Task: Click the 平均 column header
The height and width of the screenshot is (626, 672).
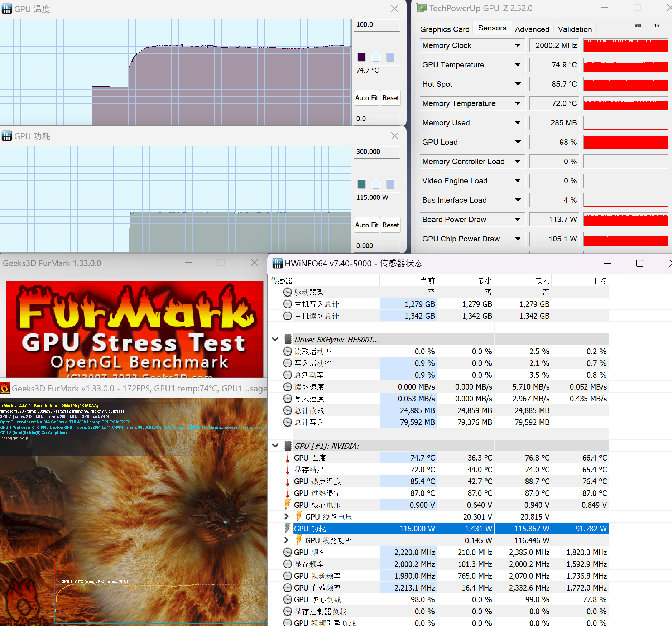Action: (580, 280)
